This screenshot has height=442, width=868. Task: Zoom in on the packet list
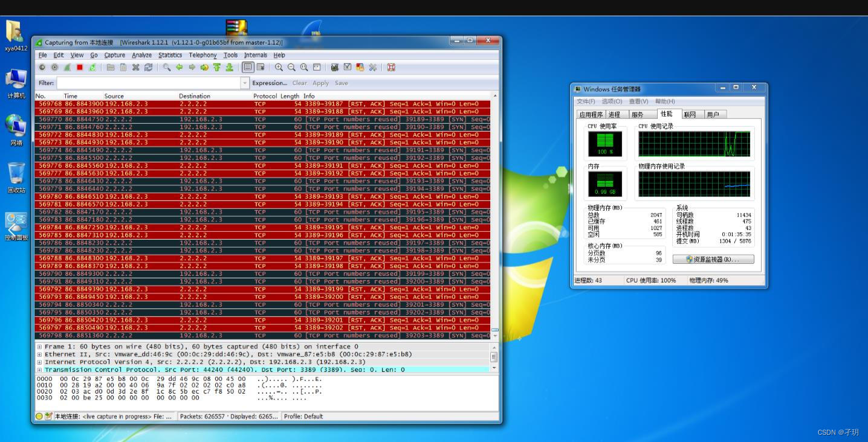278,67
